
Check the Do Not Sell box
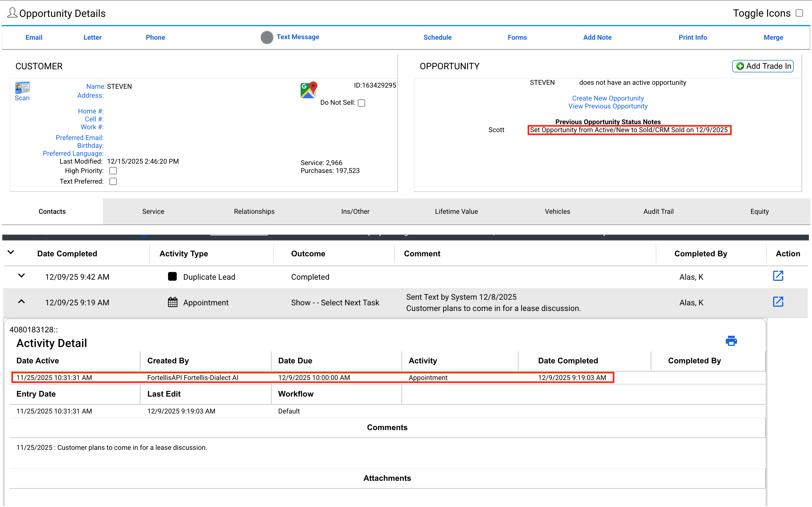click(x=361, y=103)
